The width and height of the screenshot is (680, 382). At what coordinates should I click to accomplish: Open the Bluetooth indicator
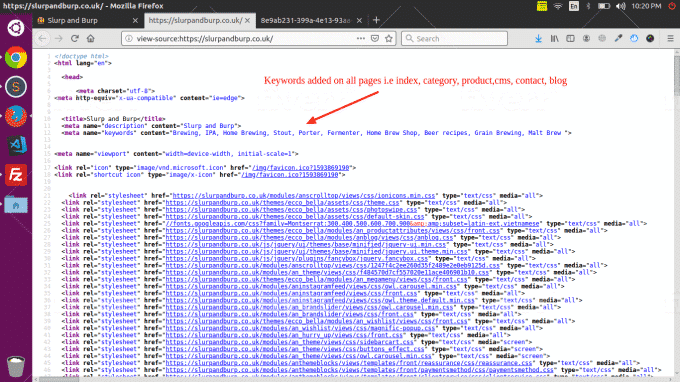click(x=588, y=6)
